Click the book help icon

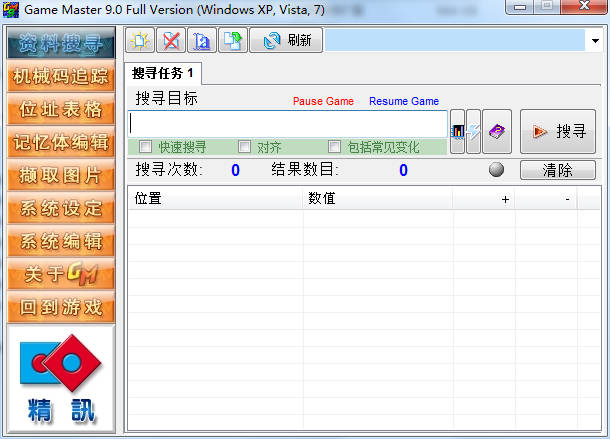point(497,132)
